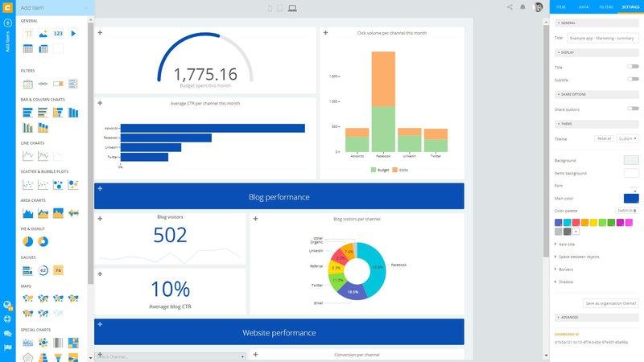Select the video item icon under General
This screenshot has height=362, width=644.
coord(73,34)
